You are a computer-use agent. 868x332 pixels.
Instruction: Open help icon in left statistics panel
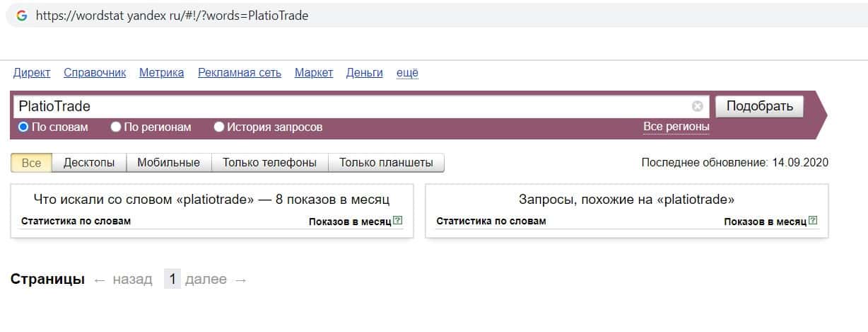click(398, 221)
